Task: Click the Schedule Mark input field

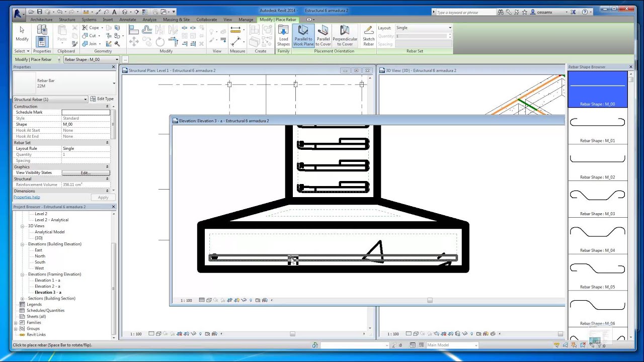Action: 86,112
